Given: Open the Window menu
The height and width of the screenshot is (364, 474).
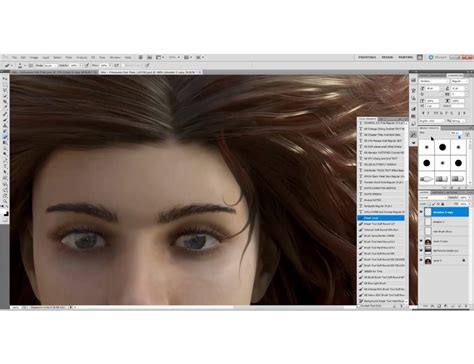Looking at the screenshot, I should (115, 57).
